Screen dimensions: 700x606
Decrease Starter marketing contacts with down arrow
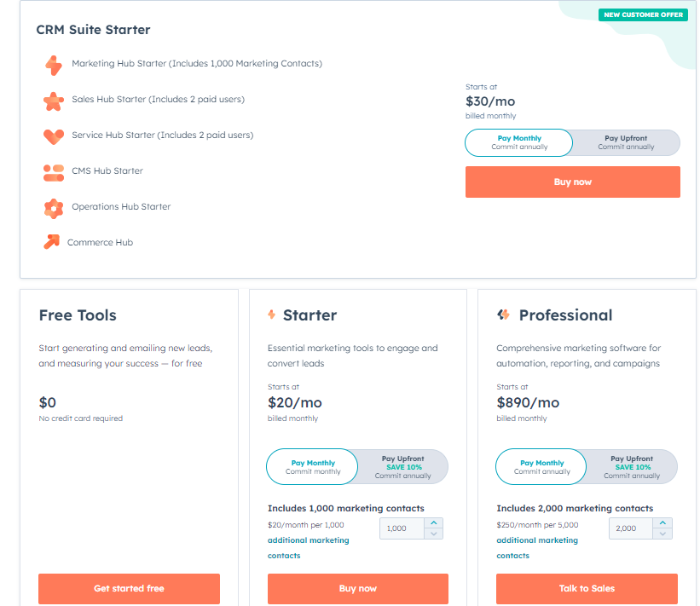(x=433, y=534)
